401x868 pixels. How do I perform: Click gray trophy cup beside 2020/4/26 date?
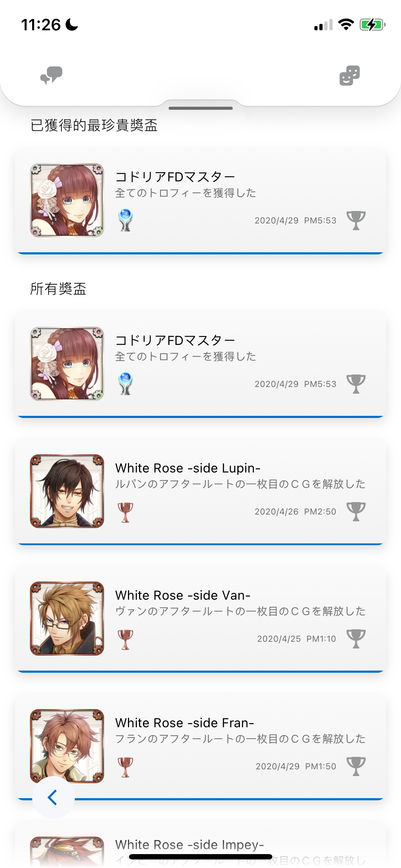click(x=356, y=511)
